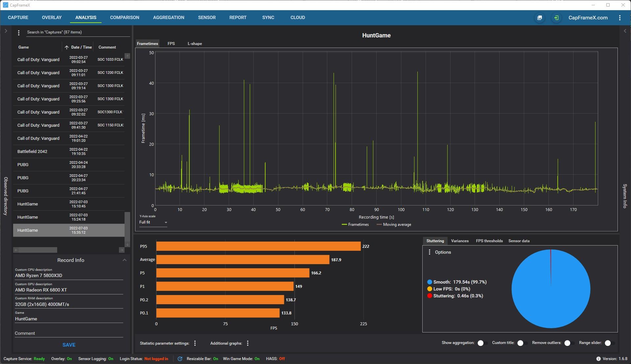Screen dimensions: 631x364
Task: Select the Stuttering tab
Action: pos(435,241)
